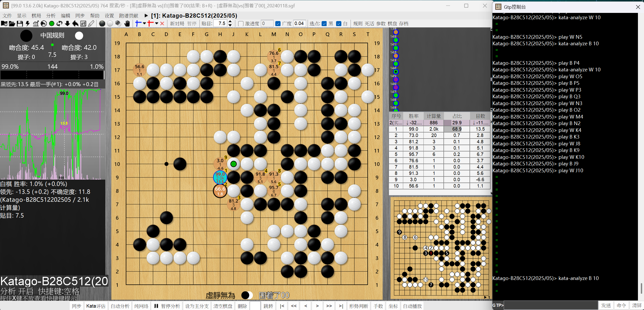This screenshot has height=310, width=644.
Task: Click the save file floppy icon
Action: [x=20, y=24]
